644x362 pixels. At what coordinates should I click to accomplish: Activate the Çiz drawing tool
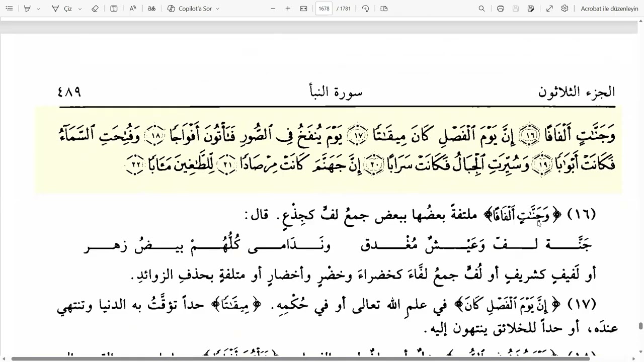62,9
